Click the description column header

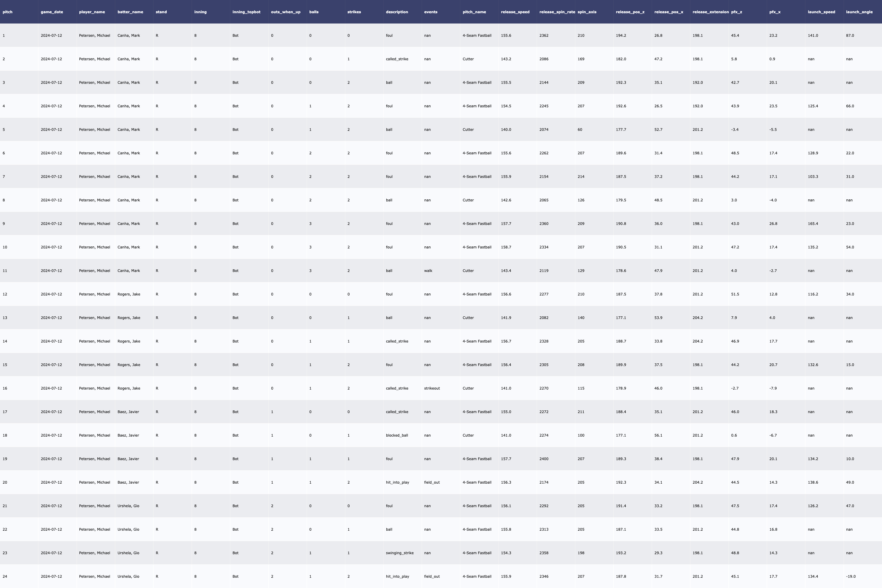[x=397, y=12]
